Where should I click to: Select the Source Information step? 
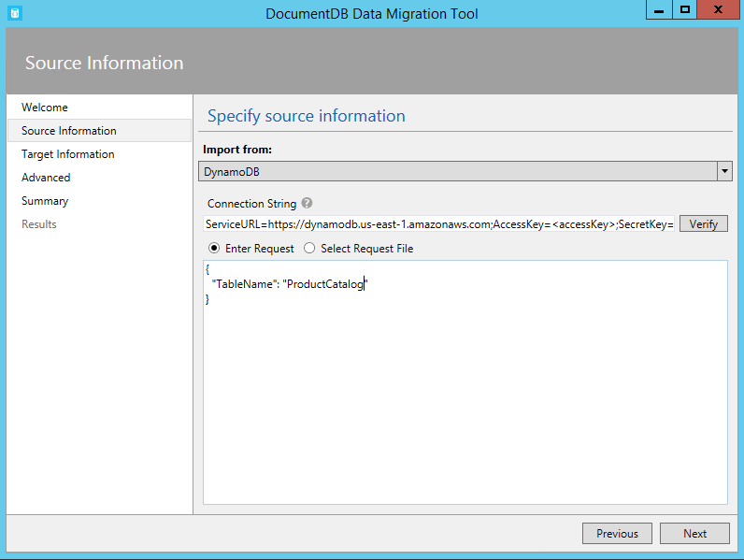click(100, 131)
